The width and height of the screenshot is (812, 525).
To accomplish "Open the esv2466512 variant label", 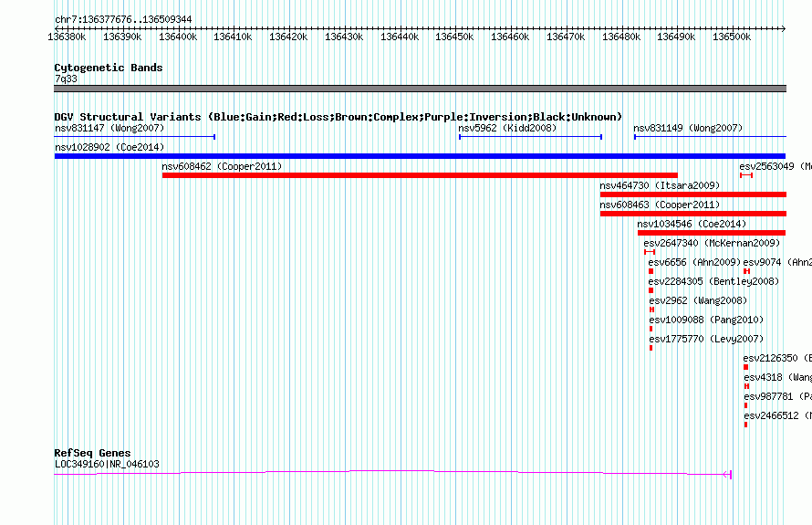I will coord(778,415).
